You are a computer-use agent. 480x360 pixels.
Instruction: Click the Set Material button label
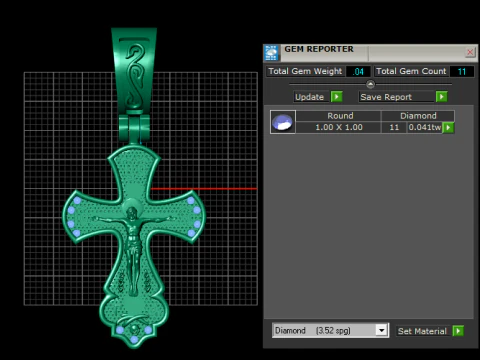tap(422, 331)
